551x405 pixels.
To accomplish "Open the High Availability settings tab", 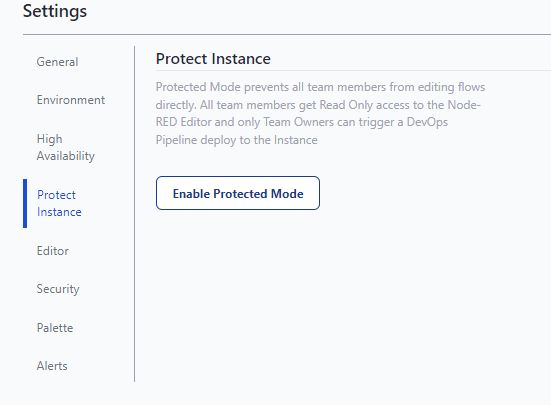I will pos(66,148).
